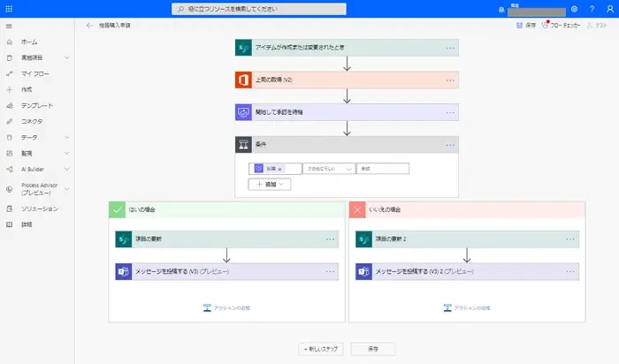Open the environment selector icon
619x364 pixels.
[501, 10]
